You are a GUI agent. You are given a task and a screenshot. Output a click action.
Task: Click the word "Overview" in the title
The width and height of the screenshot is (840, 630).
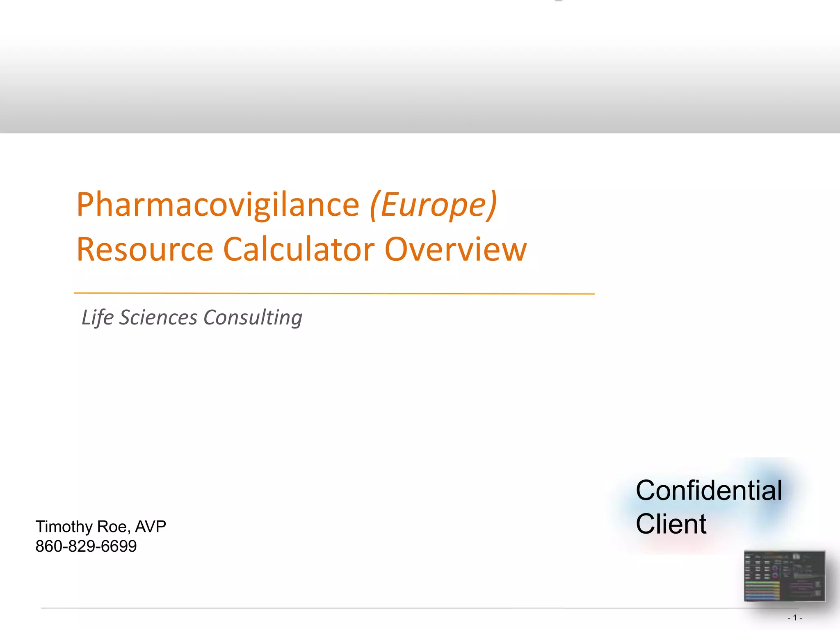pos(455,249)
